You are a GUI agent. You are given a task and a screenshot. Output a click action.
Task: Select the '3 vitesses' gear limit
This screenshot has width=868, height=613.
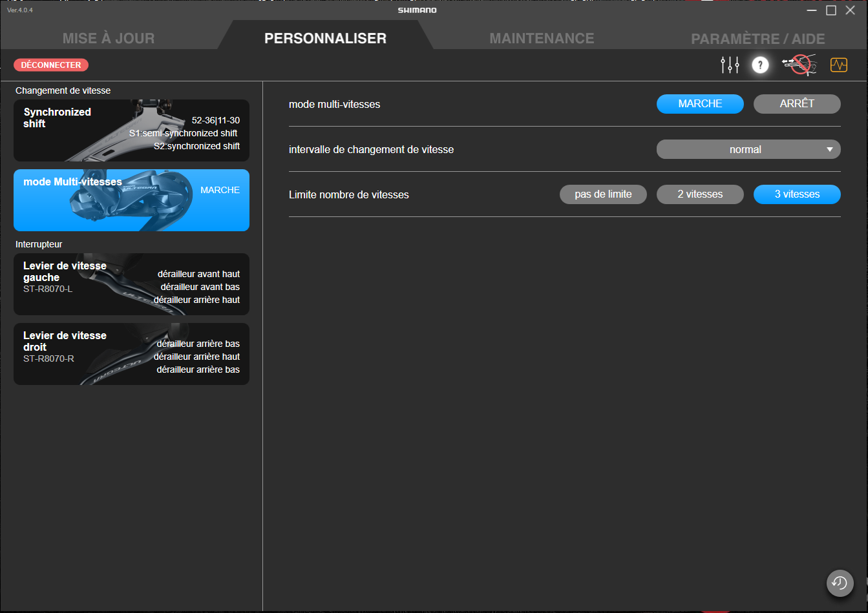coord(796,194)
